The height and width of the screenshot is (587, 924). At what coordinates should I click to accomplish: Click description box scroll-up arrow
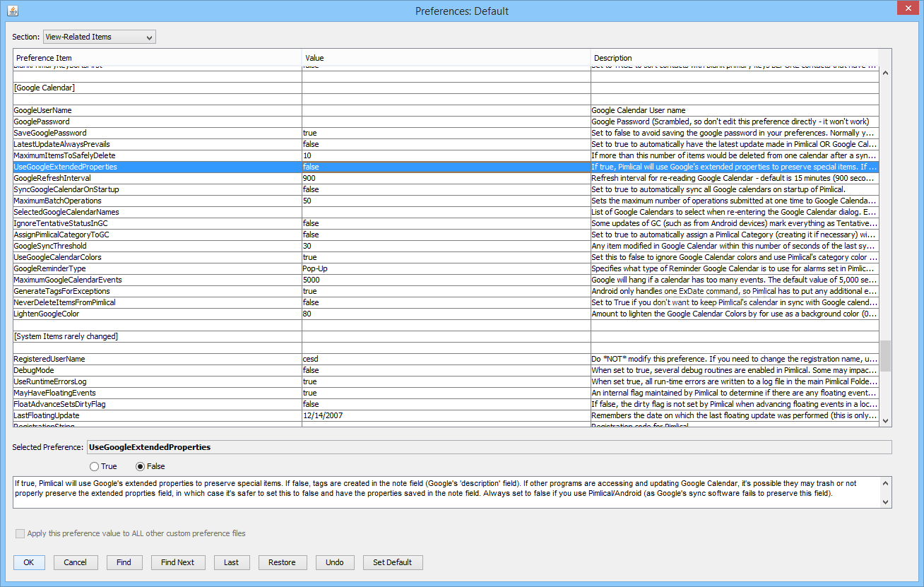(x=885, y=484)
